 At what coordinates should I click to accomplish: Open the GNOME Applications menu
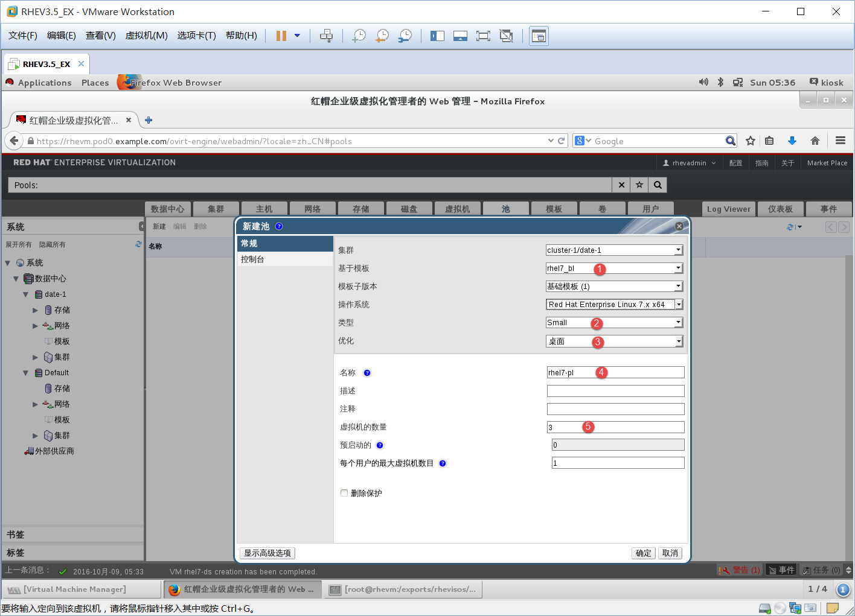click(x=45, y=83)
